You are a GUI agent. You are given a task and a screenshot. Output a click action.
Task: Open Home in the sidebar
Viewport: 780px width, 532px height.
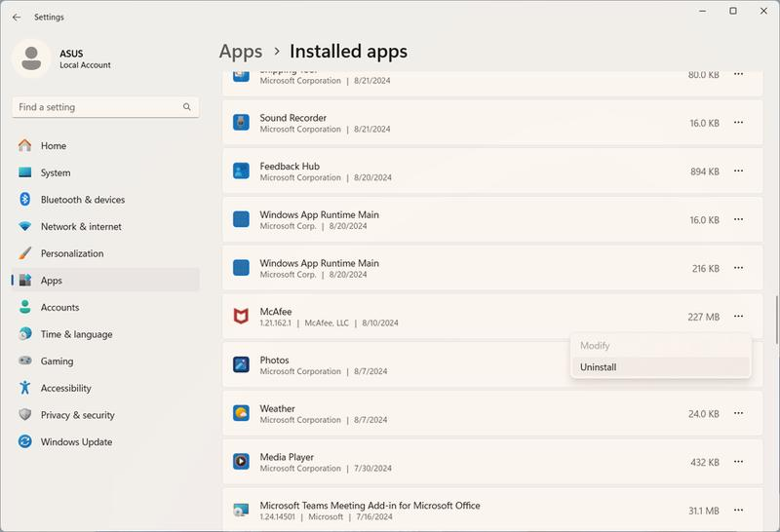[x=105, y=146]
